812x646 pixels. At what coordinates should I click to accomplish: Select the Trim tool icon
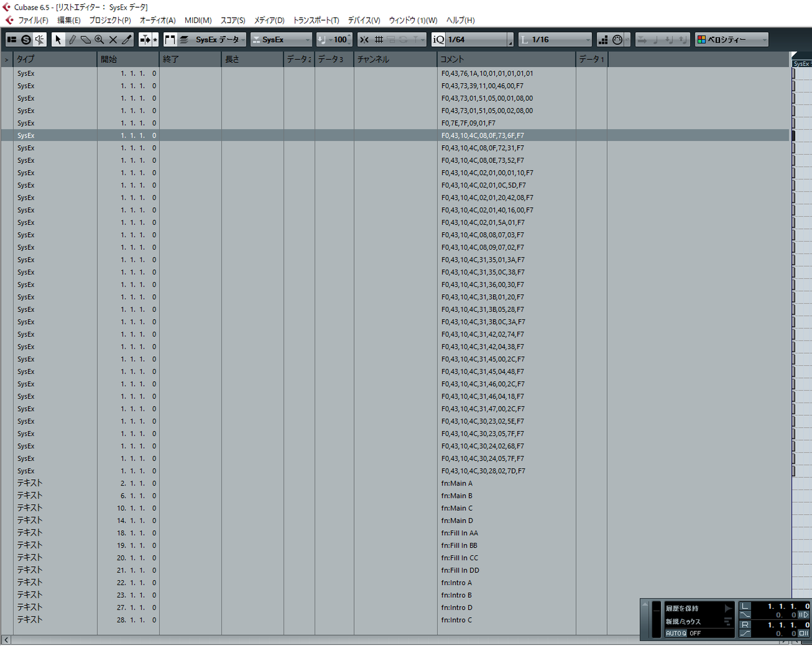tap(127, 39)
